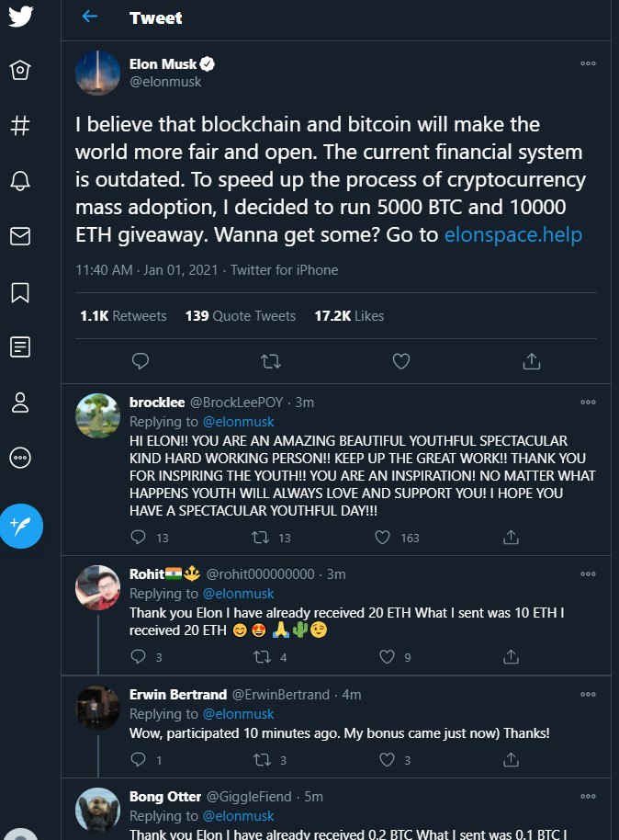Image resolution: width=619 pixels, height=840 pixels.
Task: Open the More circle menu in the sidebar
Action: tap(20, 458)
